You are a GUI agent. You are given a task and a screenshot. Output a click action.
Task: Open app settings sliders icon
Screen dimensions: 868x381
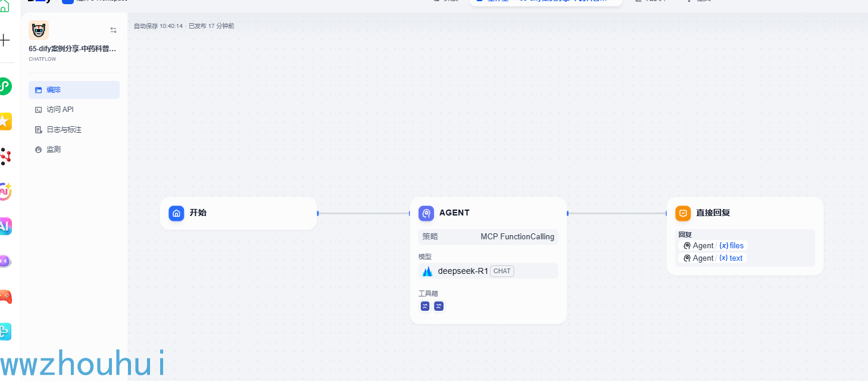click(113, 30)
